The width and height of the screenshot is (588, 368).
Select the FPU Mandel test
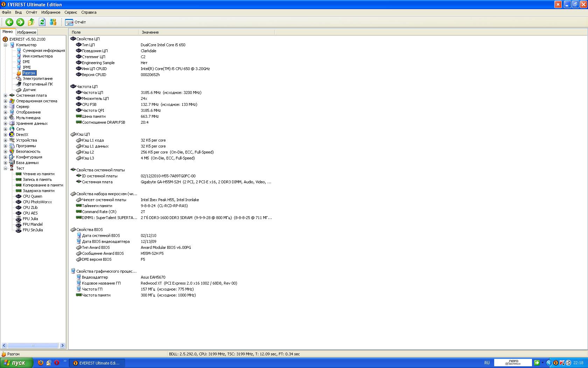pyautogui.click(x=33, y=224)
